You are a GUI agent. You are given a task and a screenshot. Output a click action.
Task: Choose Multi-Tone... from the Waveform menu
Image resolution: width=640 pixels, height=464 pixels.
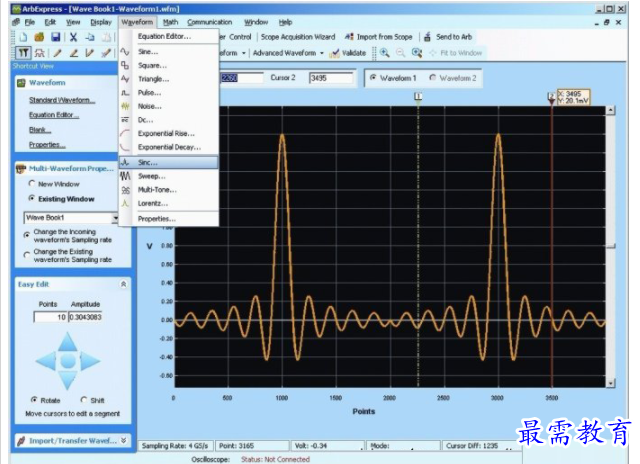pos(169,190)
